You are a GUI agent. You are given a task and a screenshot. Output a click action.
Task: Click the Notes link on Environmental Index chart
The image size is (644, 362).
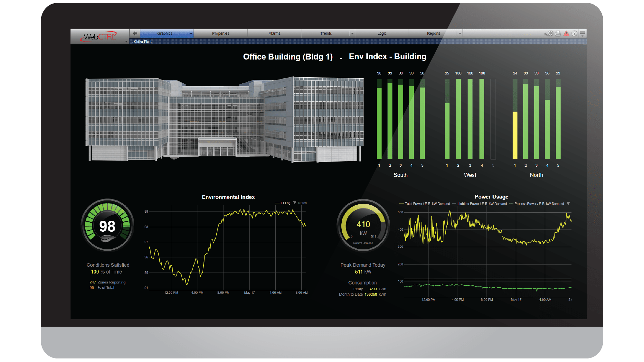pos(302,203)
